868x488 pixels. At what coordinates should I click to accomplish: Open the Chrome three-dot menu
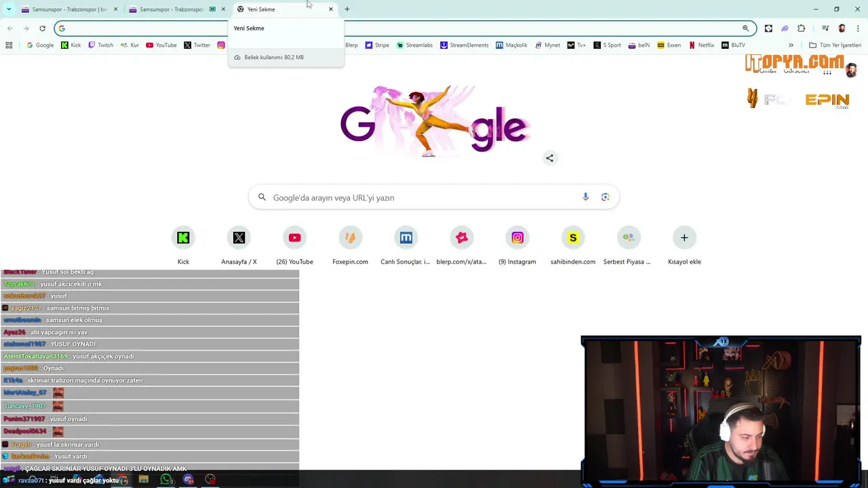pyautogui.click(x=859, y=28)
